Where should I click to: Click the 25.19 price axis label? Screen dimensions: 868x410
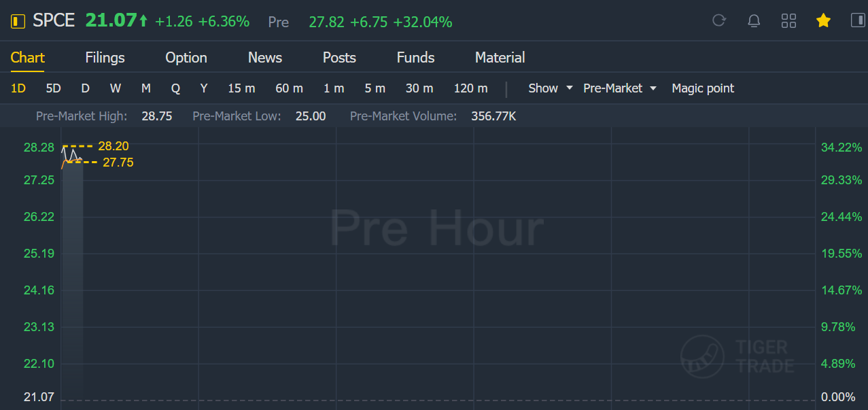tap(39, 254)
